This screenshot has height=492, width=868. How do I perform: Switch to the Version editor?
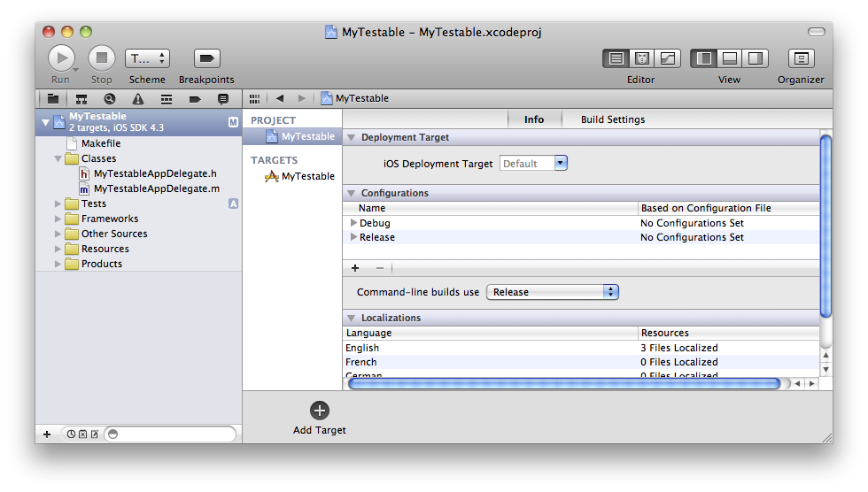(668, 58)
